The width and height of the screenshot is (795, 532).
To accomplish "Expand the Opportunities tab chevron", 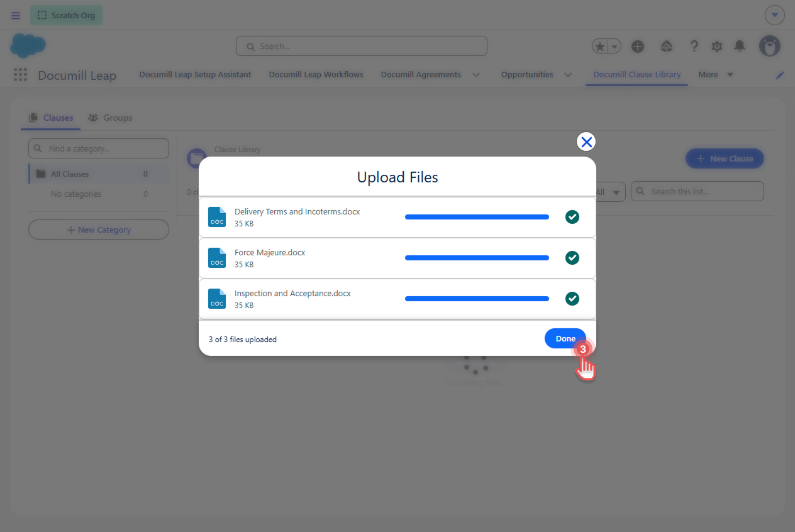I will [568, 75].
